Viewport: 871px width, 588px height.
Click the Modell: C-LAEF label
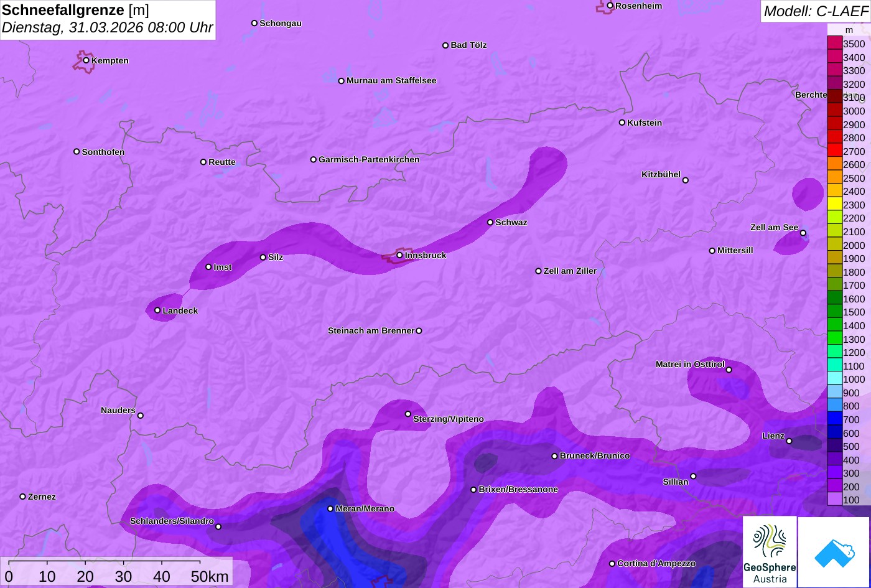(x=815, y=11)
